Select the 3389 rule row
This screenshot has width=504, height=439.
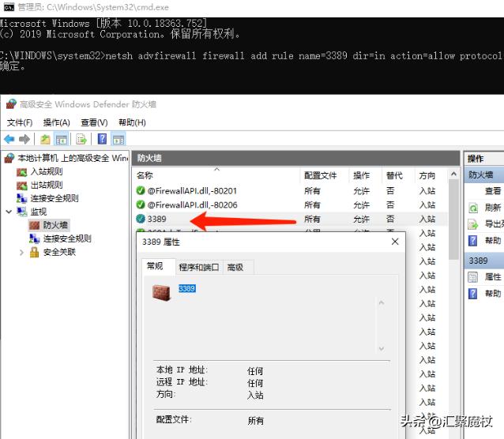[x=291, y=219]
